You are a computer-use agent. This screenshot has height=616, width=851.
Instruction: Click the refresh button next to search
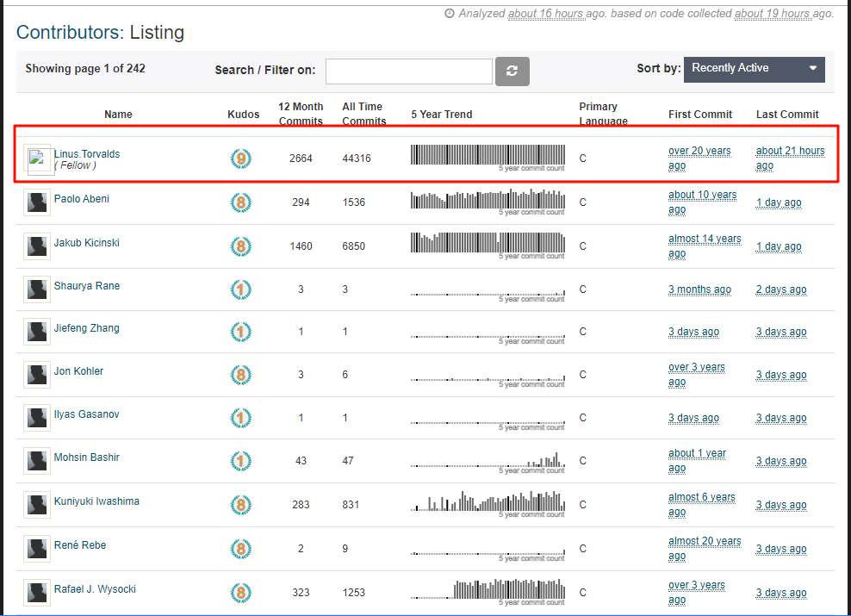(x=512, y=72)
